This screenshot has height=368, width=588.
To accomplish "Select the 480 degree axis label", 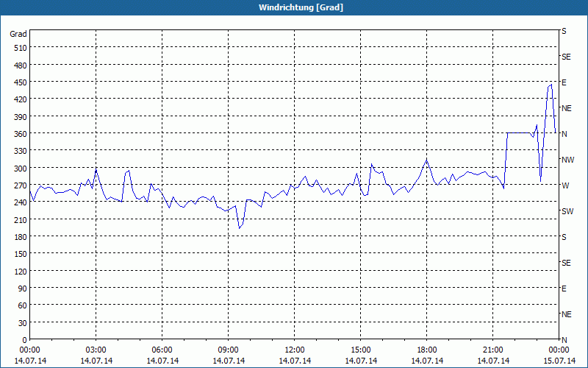I will click(21, 66).
